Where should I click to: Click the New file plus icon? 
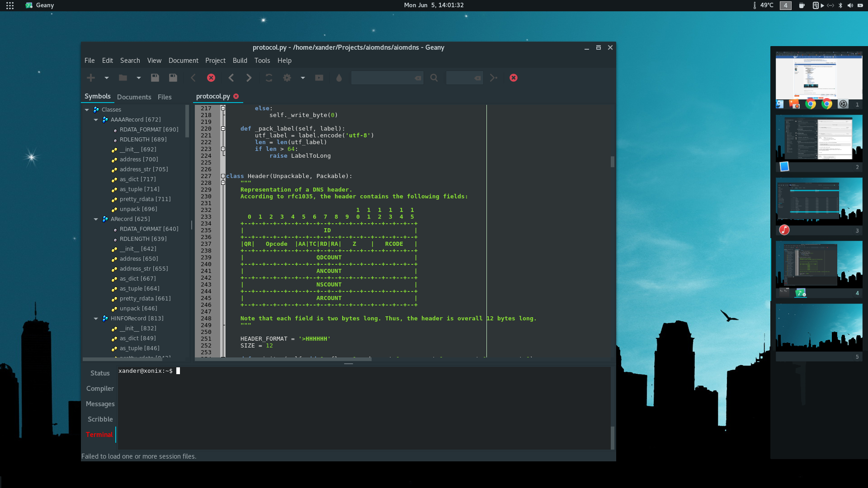tap(91, 78)
